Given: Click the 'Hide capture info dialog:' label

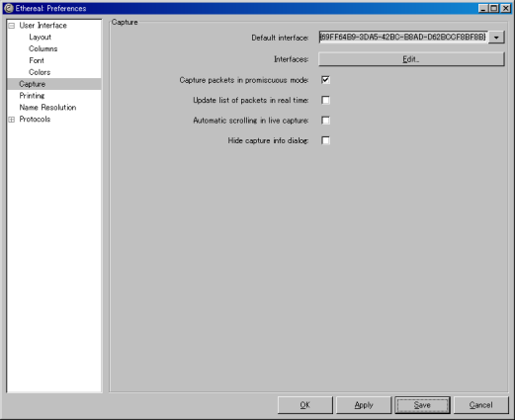Looking at the screenshot, I should pyautogui.click(x=268, y=140).
